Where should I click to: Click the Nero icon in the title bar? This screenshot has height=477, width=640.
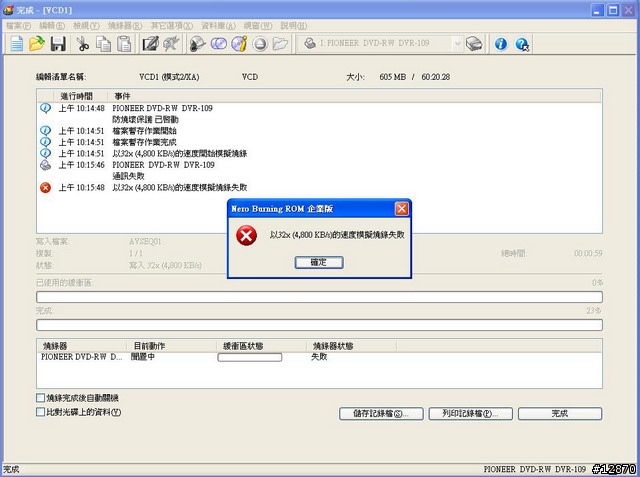click(8, 10)
